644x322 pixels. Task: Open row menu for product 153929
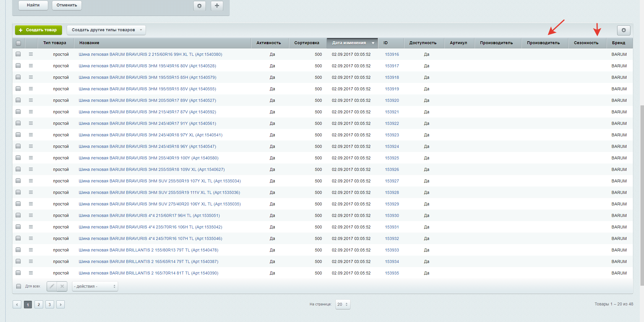[x=31, y=204]
